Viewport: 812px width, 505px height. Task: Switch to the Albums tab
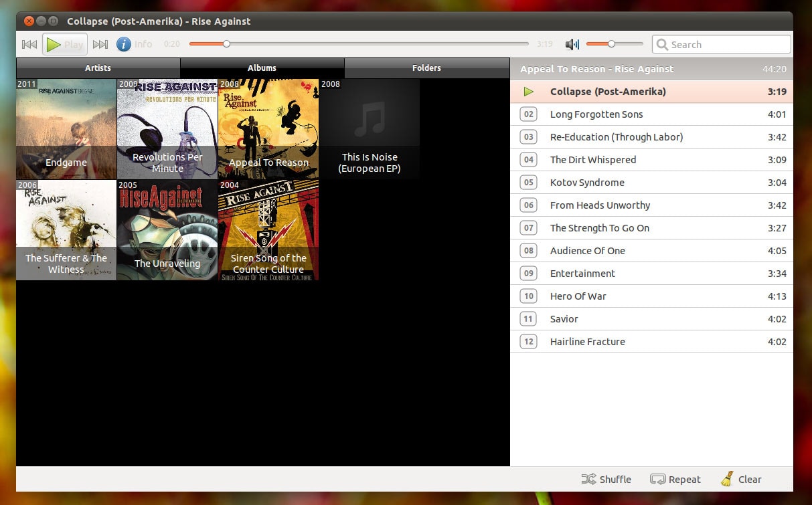(262, 68)
